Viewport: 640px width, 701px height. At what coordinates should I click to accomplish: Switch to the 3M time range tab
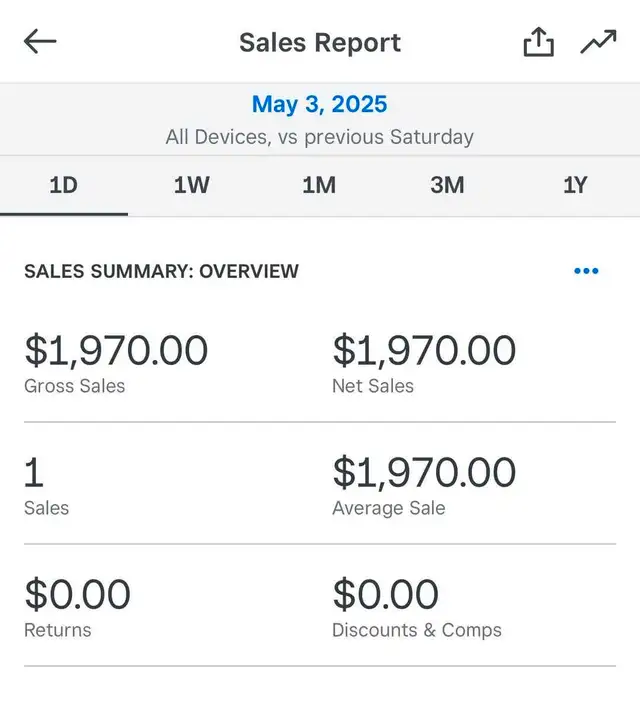point(447,186)
